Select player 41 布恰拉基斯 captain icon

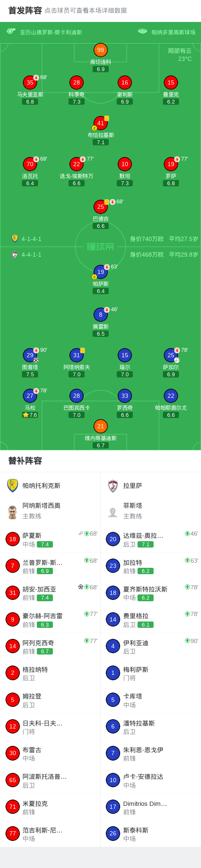[x=94, y=128]
